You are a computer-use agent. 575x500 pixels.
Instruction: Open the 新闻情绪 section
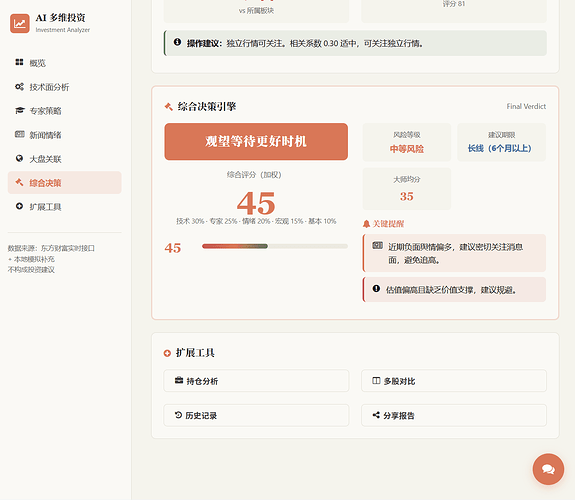[x=65, y=135]
